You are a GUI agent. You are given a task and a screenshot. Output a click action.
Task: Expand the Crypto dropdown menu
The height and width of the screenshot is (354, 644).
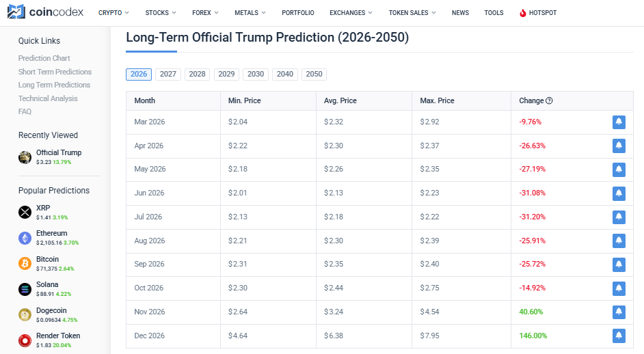(113, 13)
